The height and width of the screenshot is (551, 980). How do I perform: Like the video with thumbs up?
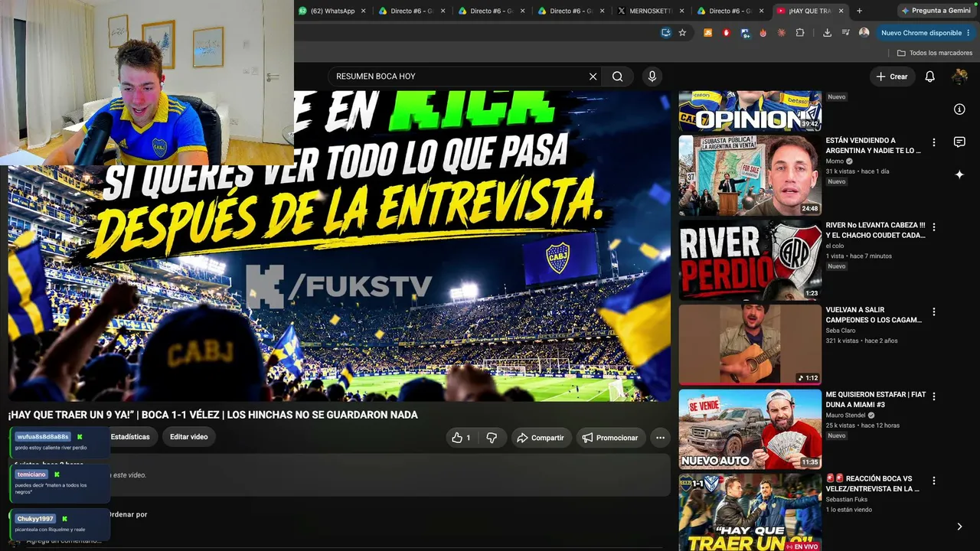click(461, 438)
